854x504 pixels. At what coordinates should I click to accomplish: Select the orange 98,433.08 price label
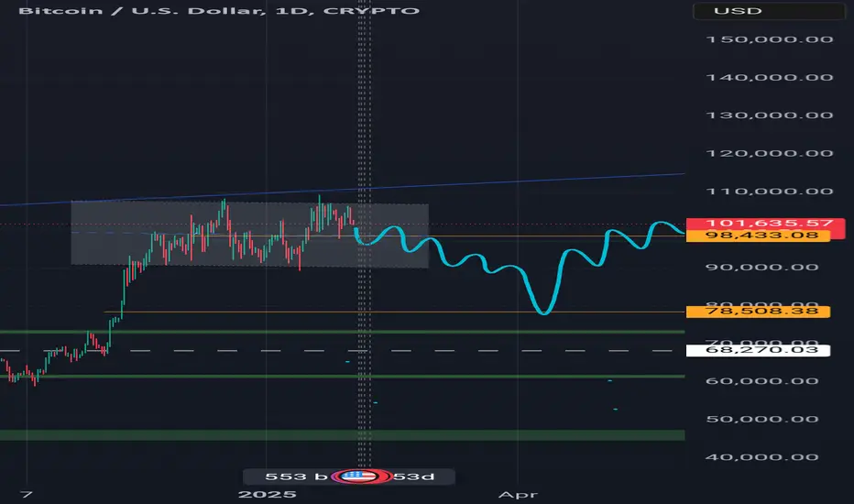(x=758, y=236)
